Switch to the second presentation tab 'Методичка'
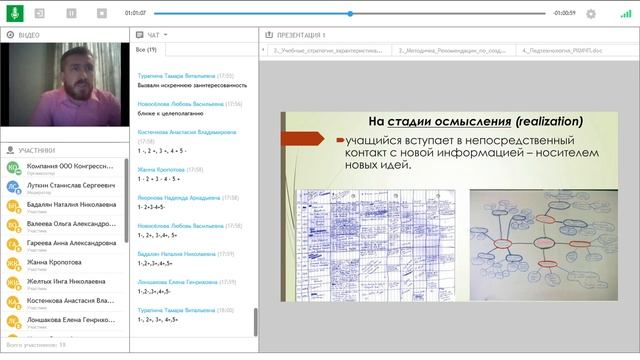640x360 pixels. 452,51
